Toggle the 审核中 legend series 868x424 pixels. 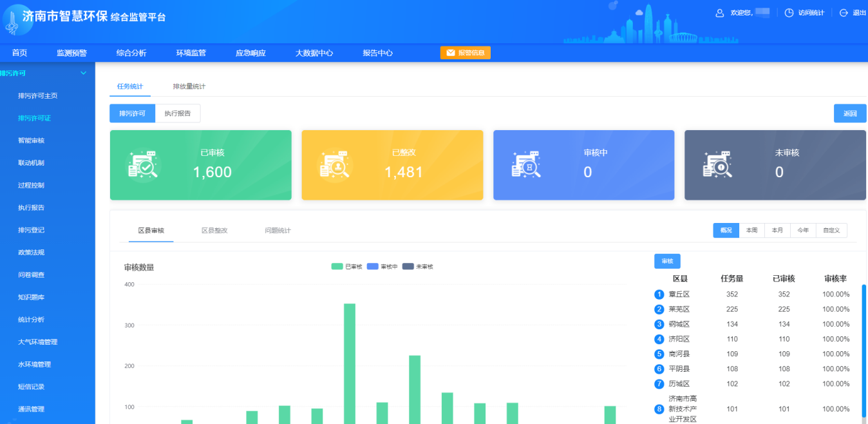point(382,266)
